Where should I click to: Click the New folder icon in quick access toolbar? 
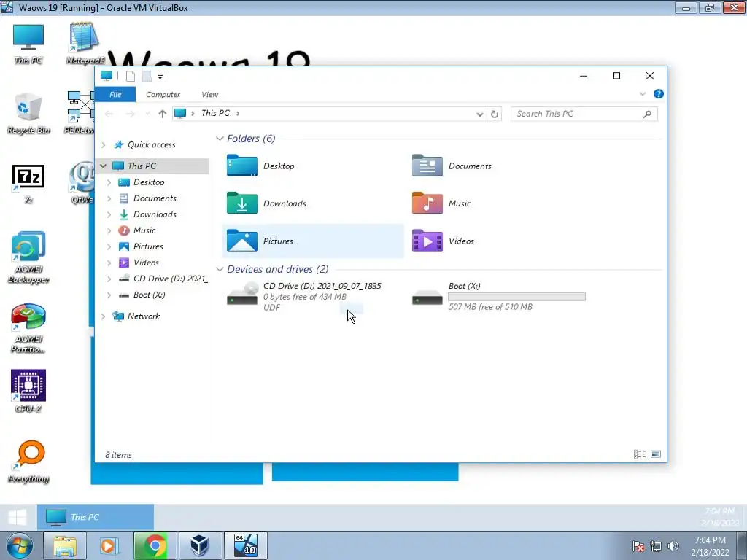147,76
